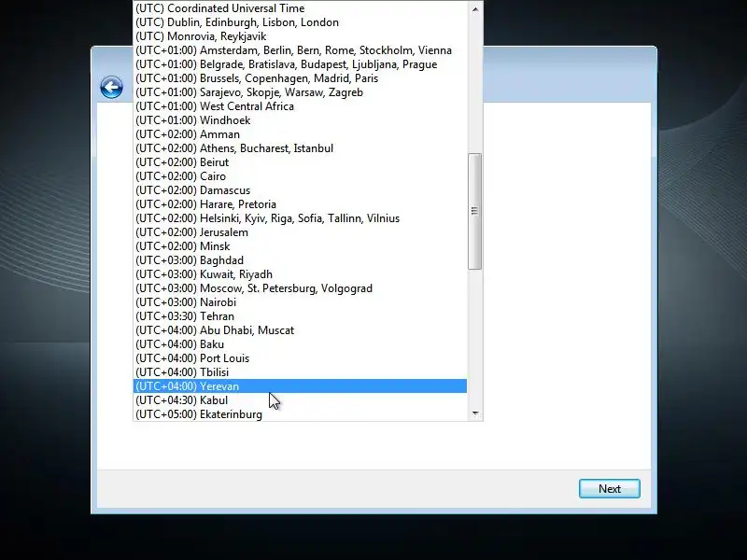Select (UTC+04:30) Kabul
747x560 pixels.
coord(300,400)
